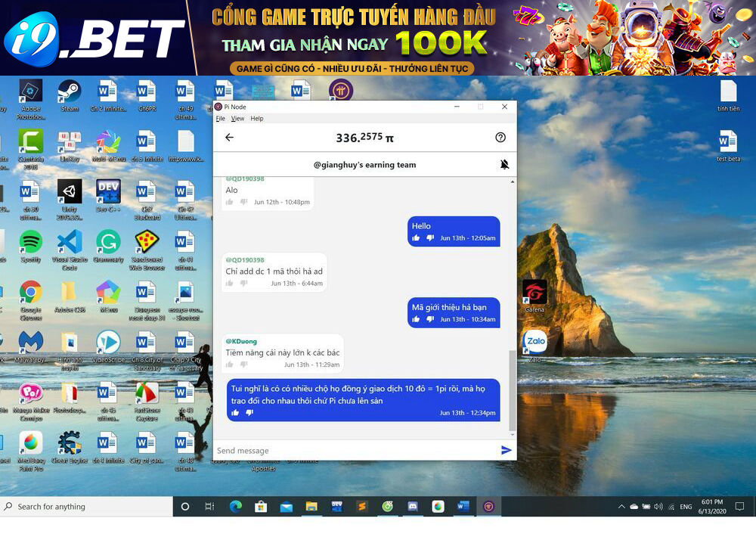The height and width of the screenshot is (540, 756).
Task: Dislike the "Alo" message with thumbs down
Action: click(x=243, y=202)
